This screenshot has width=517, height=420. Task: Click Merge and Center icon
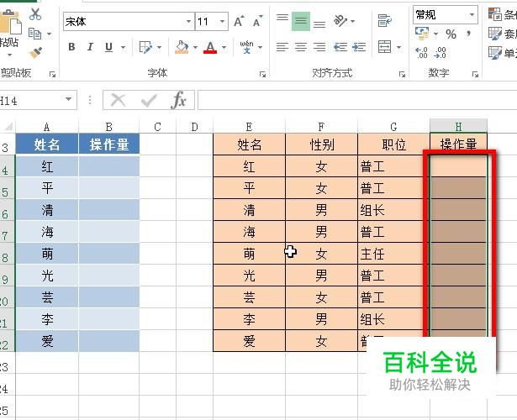pos(385,47)
